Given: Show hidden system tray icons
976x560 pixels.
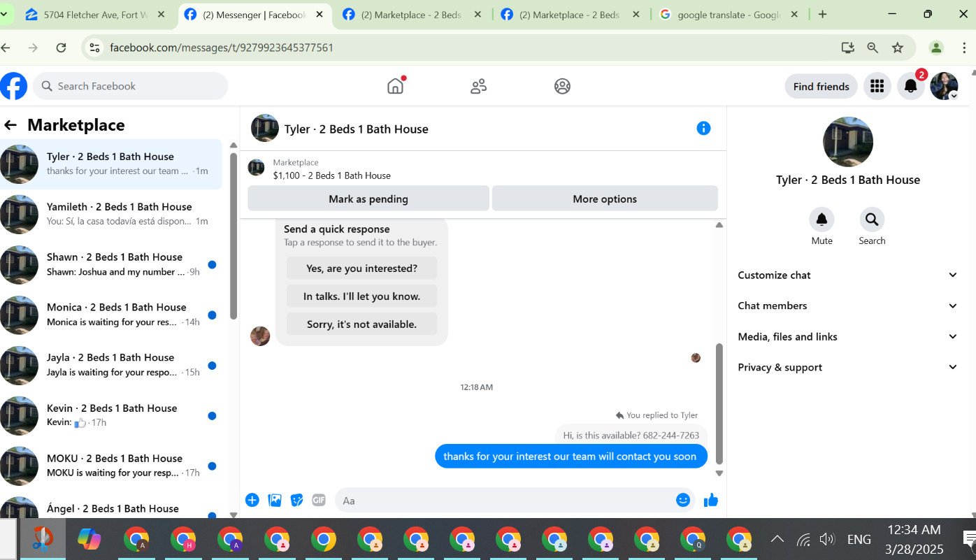Looking at the screenshot, I should (777, 539).
